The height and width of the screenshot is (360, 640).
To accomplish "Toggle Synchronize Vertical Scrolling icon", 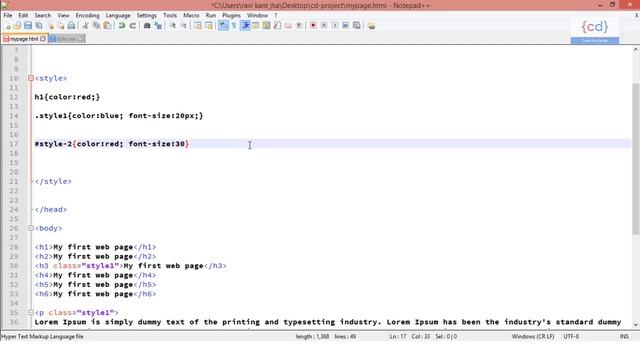I will 198,26.
